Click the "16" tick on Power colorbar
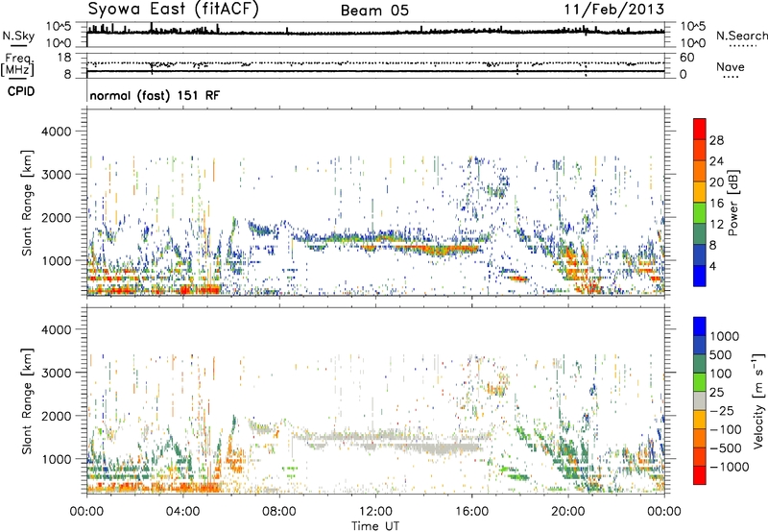Screen dimensions: 768x532 click(x=716, y=204)
